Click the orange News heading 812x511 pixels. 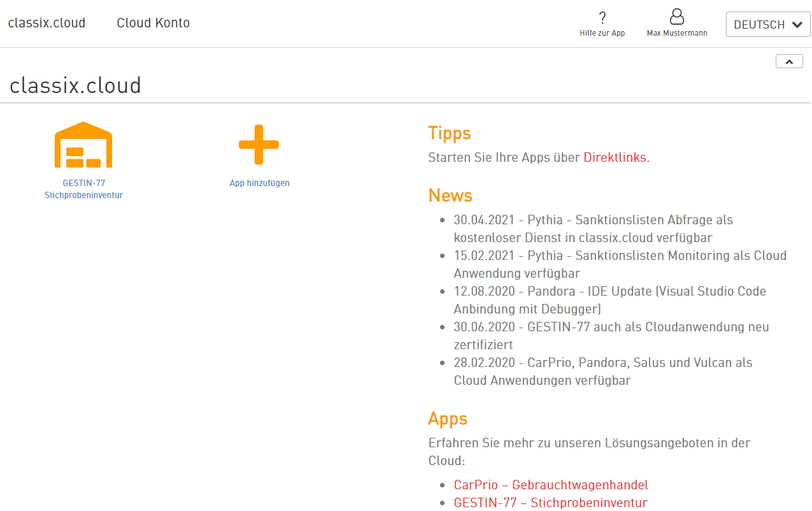click(x=450, y=195)
